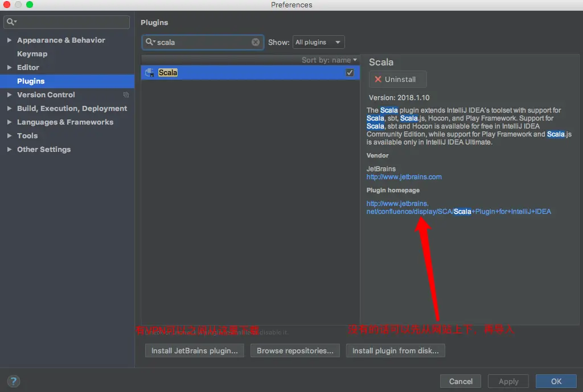The height and width of the screenshot is (392, 583).
Task: Open the jetbrains.com vendor link
Action: [x=404, y=177]
